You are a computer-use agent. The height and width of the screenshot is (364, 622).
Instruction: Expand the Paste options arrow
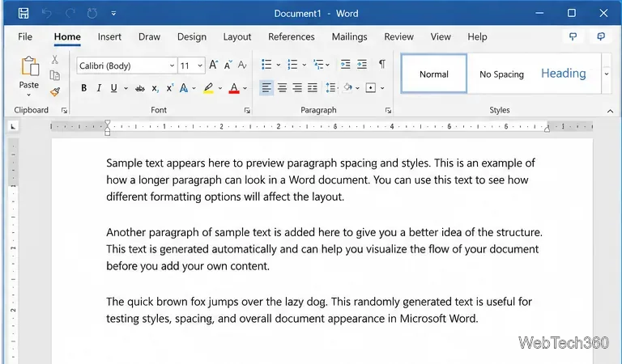point(28,95)
